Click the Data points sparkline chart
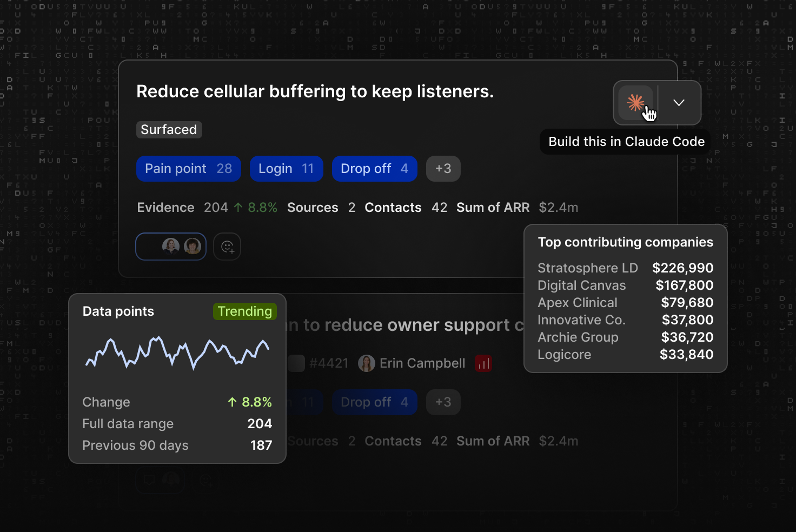The width and height of the screenshot is (796, 532). click(x=177, y=353)
